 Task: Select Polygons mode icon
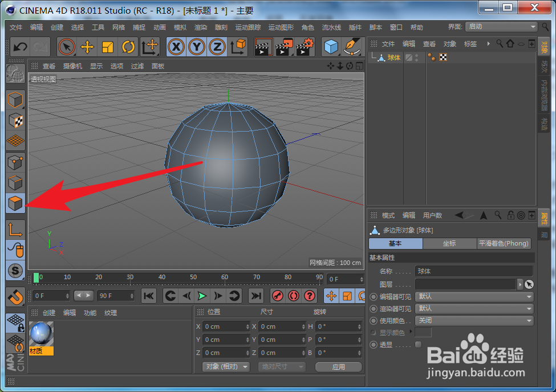[15, 203]
